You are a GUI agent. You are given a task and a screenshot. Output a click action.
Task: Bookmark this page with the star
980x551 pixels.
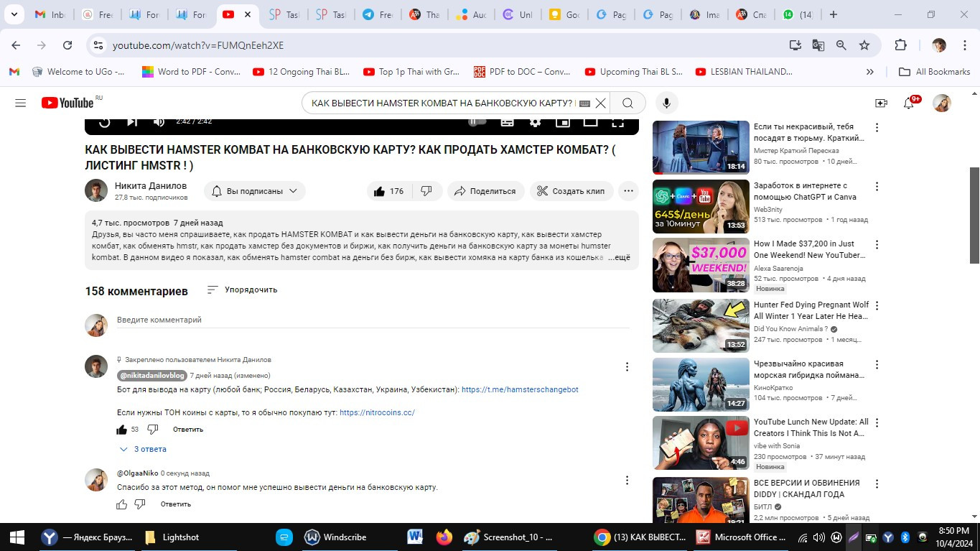[x=864, y=45]
